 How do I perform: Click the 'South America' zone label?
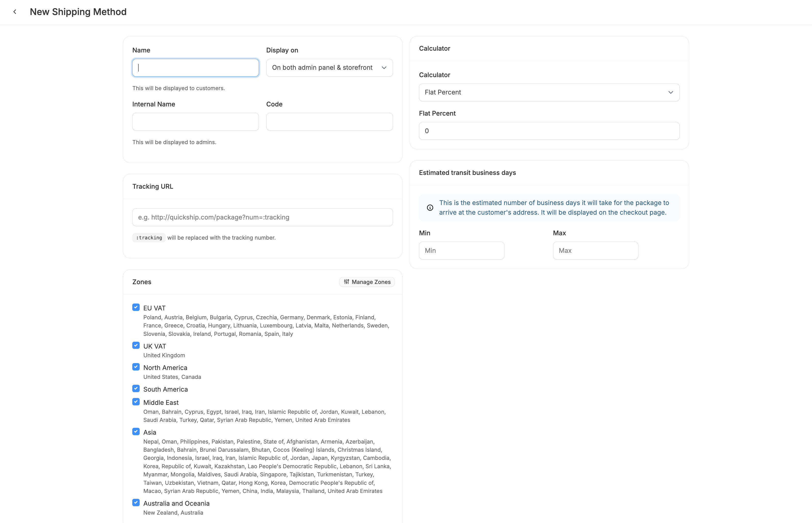pos(165,389)
